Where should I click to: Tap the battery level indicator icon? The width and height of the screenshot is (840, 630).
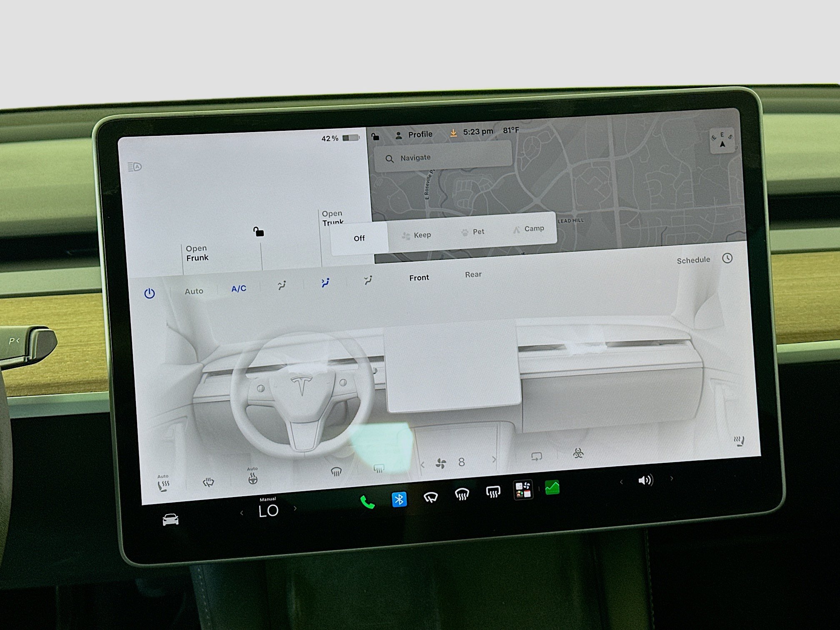coord(351,137)
